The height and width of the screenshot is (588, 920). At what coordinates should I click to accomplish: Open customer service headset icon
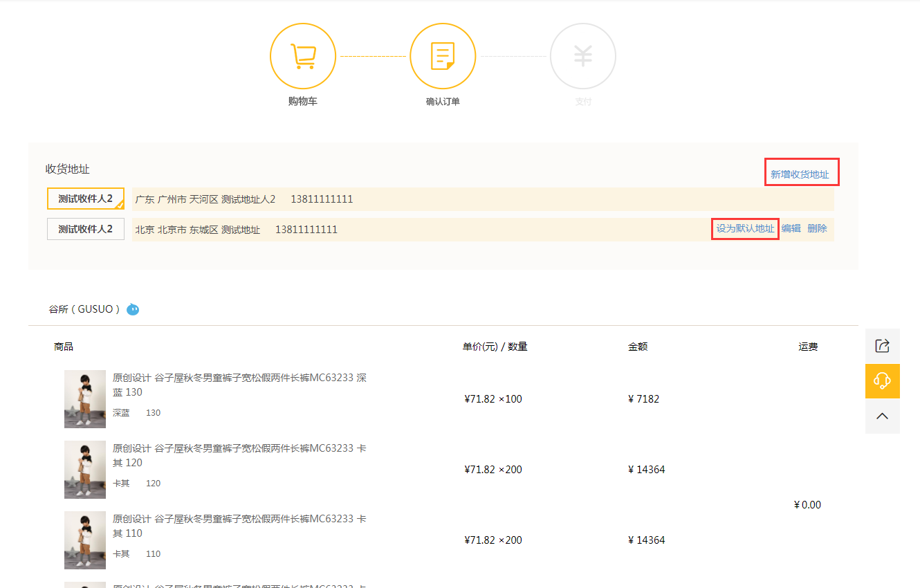882,381
